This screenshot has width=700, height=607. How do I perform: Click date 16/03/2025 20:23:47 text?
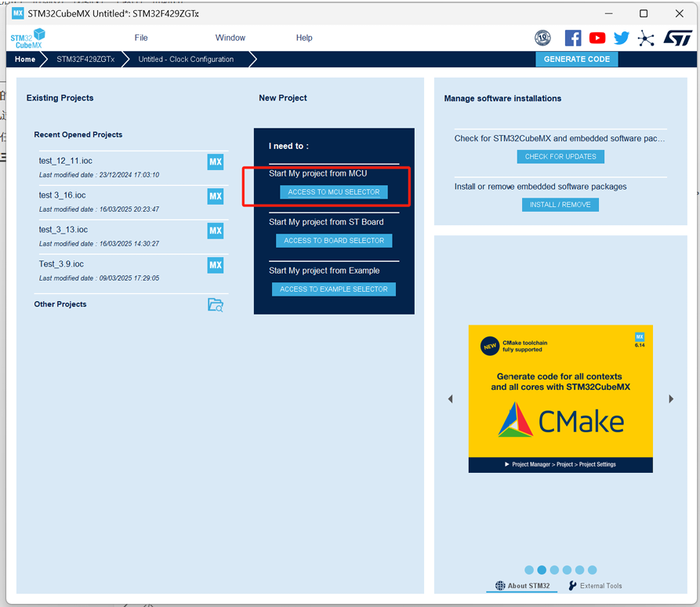129,209
